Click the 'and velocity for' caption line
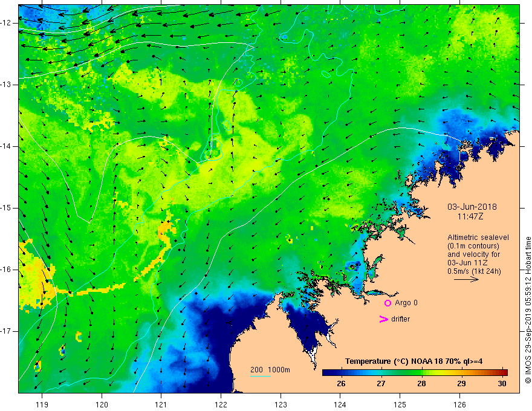532x411 pixels. 473,254
